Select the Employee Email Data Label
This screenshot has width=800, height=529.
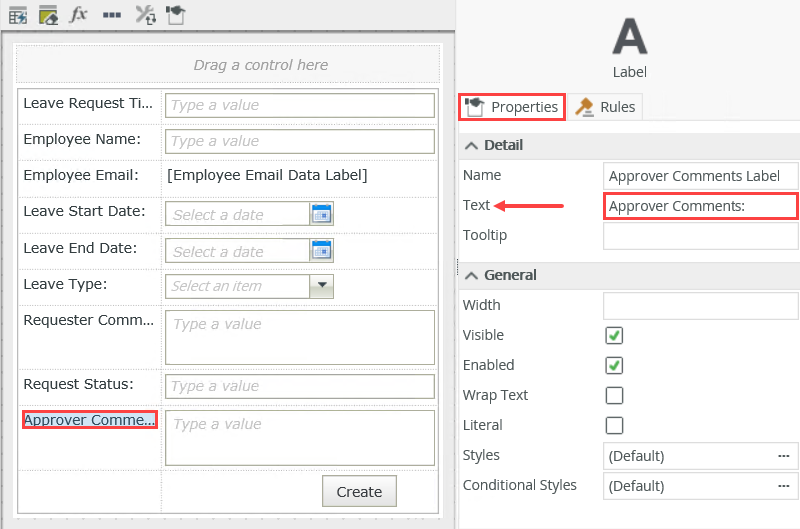click(x=267, y=175)
